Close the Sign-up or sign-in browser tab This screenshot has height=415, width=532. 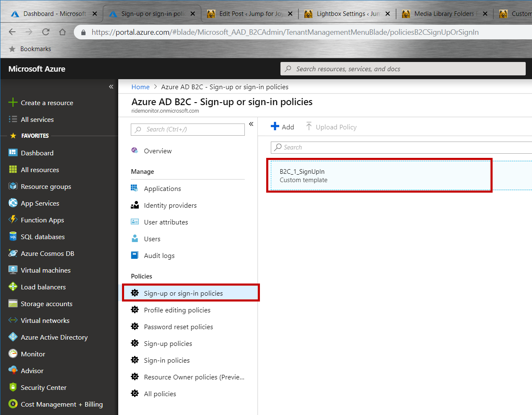[x=192, y=13]
